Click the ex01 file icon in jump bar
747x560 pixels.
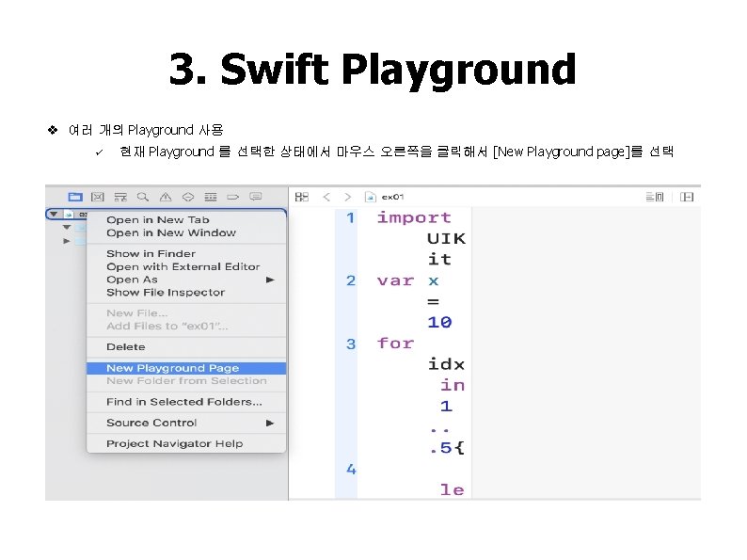tap(370, 197)
